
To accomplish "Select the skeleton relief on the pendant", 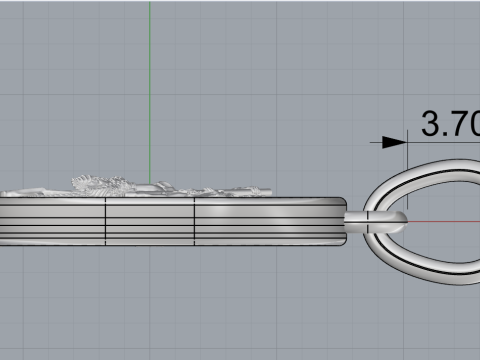I will click(136, 186).
